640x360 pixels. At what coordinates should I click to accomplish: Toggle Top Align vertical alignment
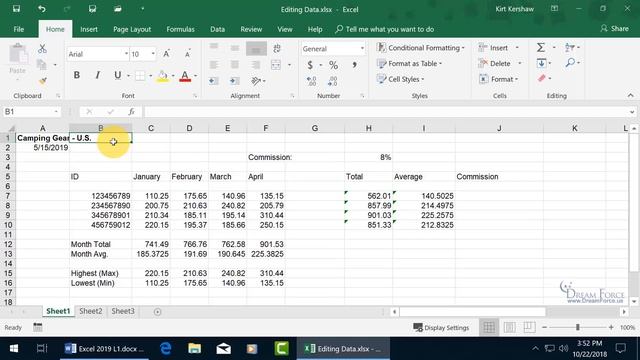pos(213,47)
